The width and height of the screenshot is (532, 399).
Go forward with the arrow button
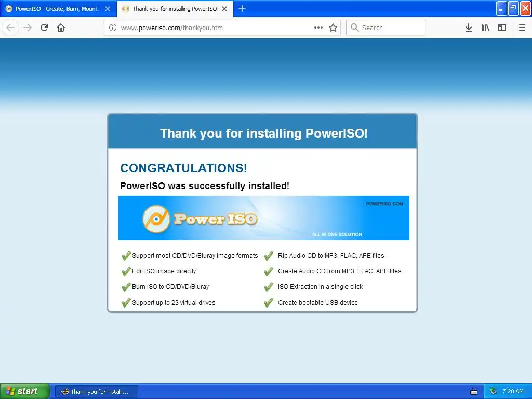click(x=28, y=28)
